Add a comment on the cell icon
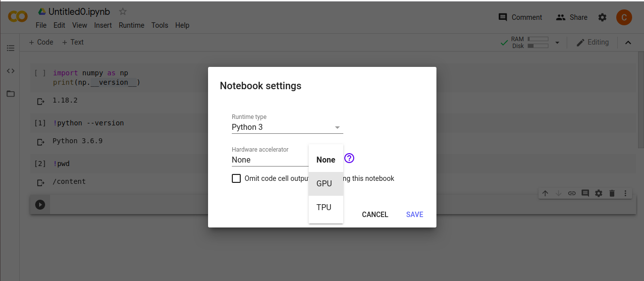 coord(585,193)
